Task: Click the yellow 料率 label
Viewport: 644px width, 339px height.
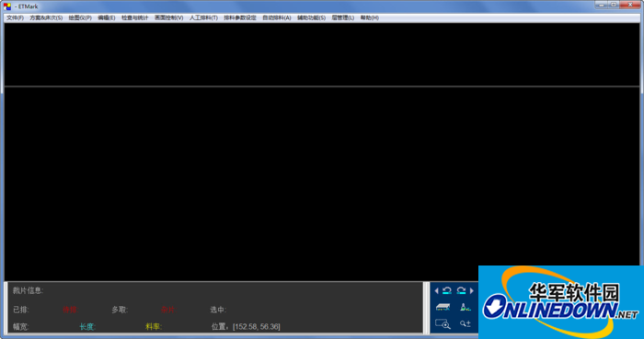Action: 154,327
